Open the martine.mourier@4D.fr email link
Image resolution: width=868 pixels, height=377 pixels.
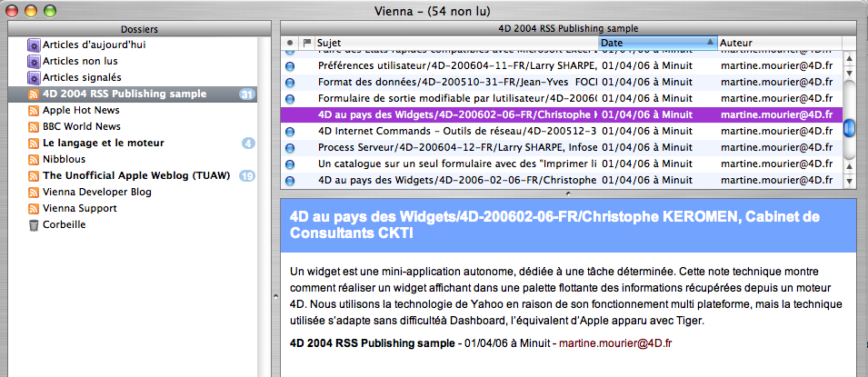[x=614, y=342]
